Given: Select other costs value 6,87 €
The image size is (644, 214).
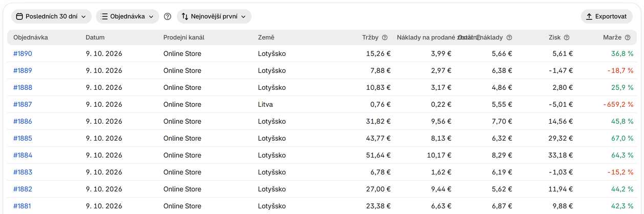Looking at the screenshot, I should [502, 206].
